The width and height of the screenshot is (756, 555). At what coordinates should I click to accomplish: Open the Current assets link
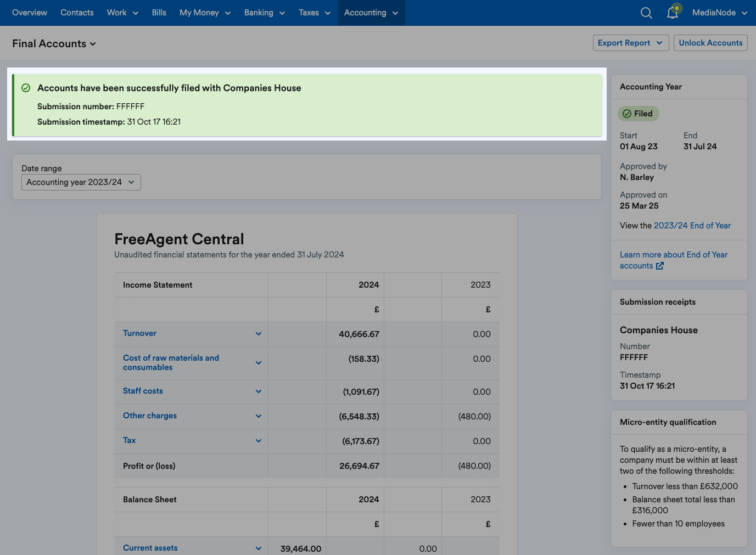(x=150, y=548)
